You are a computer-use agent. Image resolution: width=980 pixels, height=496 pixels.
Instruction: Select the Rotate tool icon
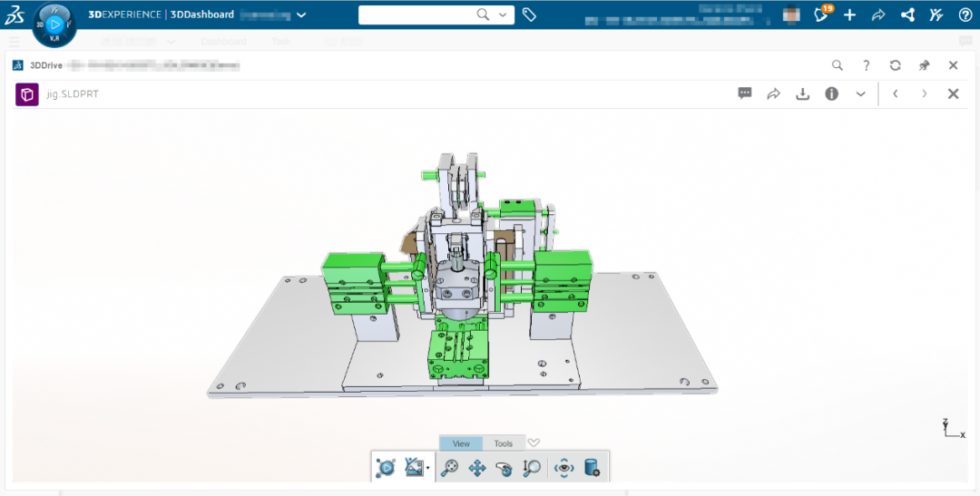[504, 468]
